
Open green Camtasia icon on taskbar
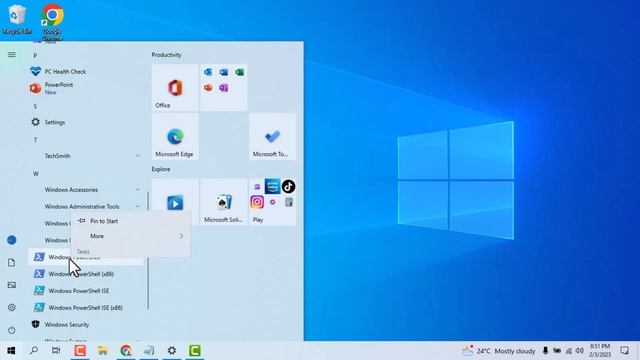coord(195,351)
